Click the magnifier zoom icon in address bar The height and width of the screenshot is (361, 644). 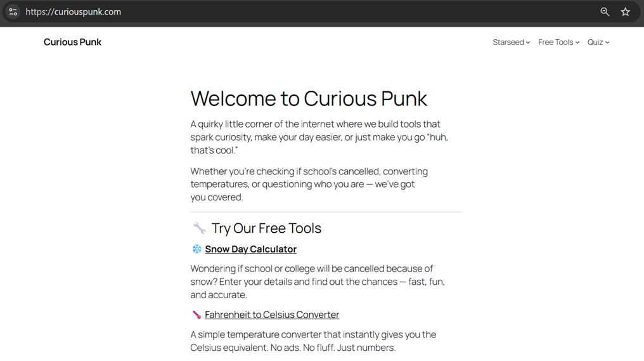tap(605, 11)
